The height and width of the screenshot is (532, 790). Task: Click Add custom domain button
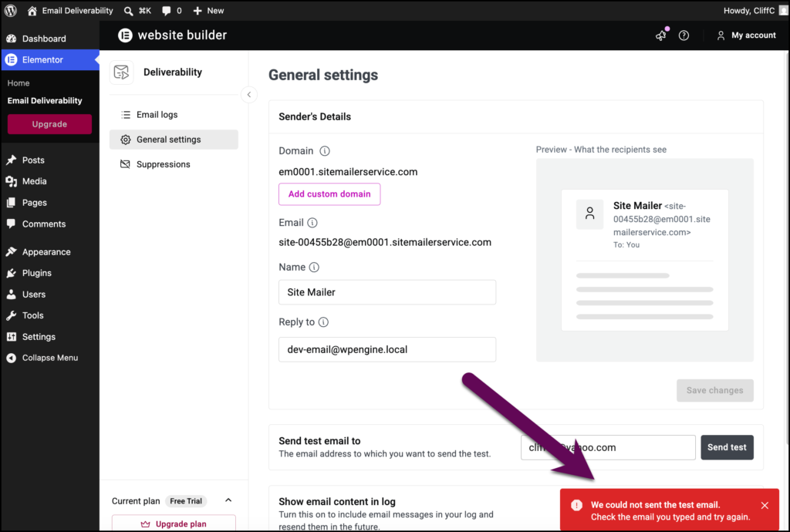[329, 194]
